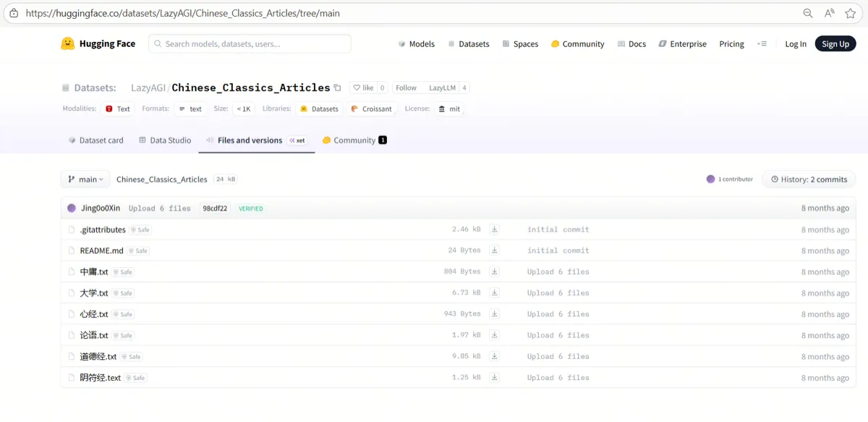The height and width of the screenshot is (422, 868).
Task: Open the dataset Community tab
Action: pos(354,140)
